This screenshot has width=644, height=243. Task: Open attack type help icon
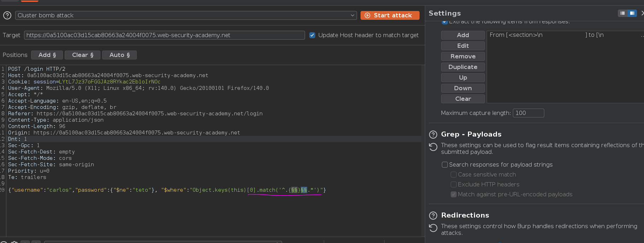7,15
